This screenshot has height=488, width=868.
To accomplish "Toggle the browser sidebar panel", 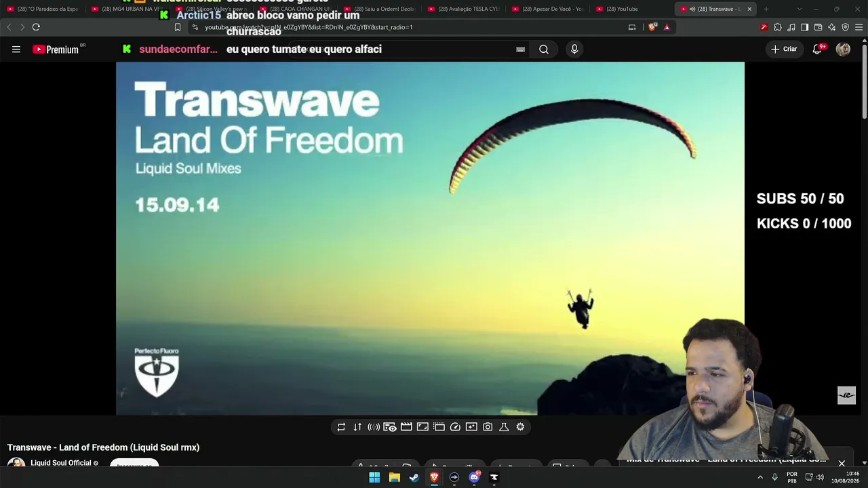I will (804, 27).
